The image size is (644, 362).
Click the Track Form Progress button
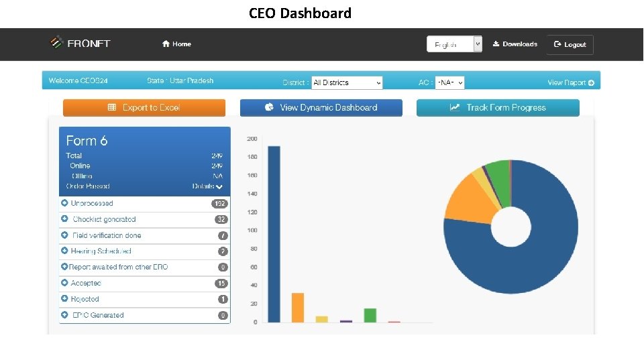click(x=498, y=107)
